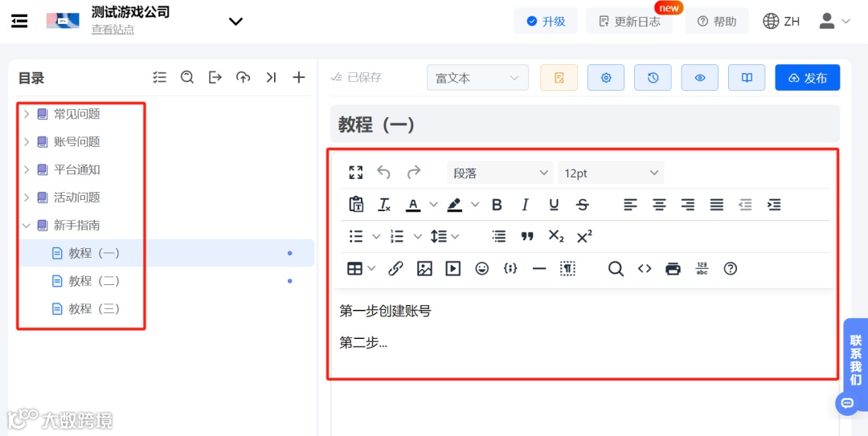Insert a hyperlink with the chain icon
Screen dimensions: 868x436
(395, 269)
